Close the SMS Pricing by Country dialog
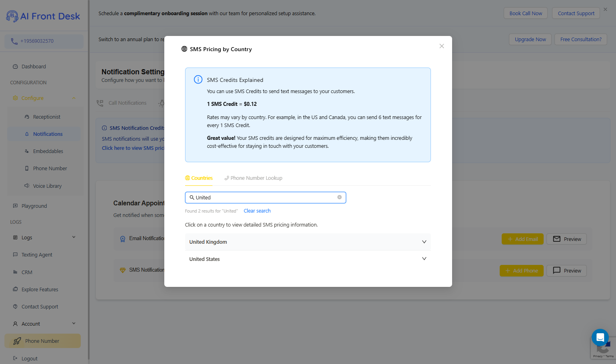Screen dimensions: 616x364 442,46
